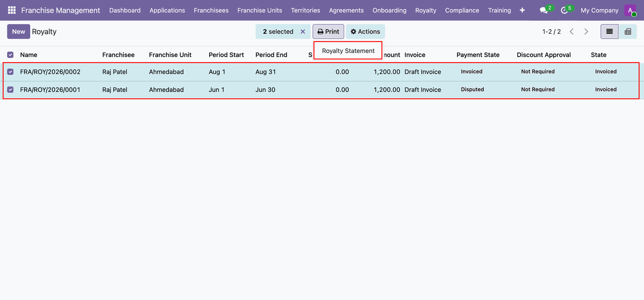Sort by the Franchisee column header
The height and width of the screenshot is (300, 644).
point(118,55)
